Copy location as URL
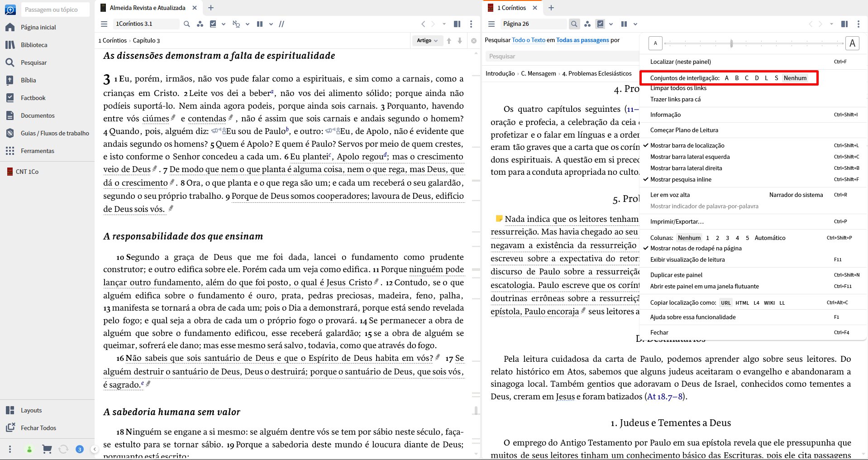The width and height of the screenshot is (868, 460). [726, 302]
